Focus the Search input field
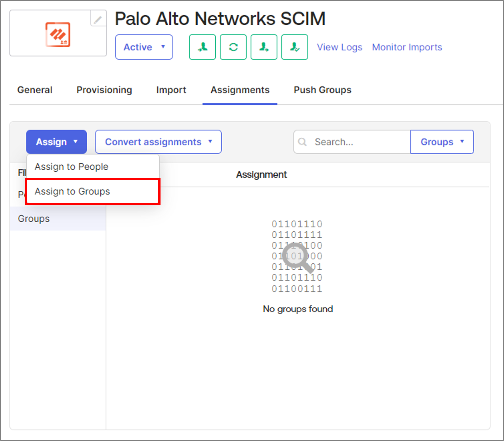This screenshot has width=504, height=441. coord(352,142)
